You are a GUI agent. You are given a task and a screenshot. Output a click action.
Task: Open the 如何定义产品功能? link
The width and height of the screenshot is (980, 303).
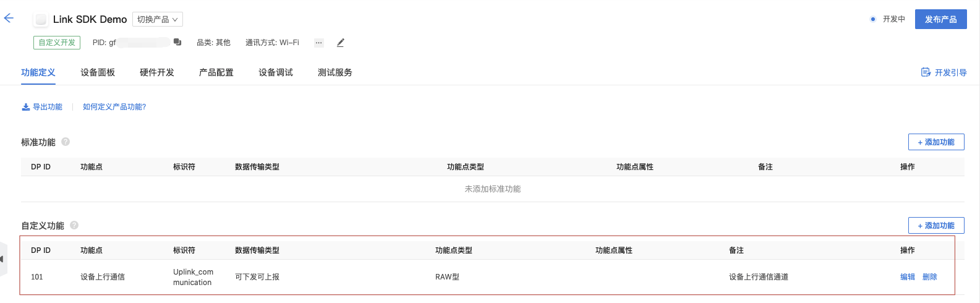click(114, 107)
